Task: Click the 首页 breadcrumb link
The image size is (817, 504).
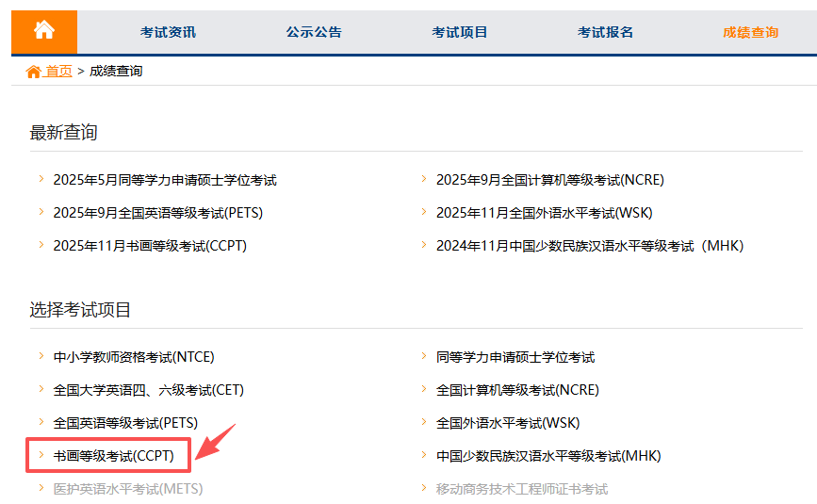Action: 58,71
